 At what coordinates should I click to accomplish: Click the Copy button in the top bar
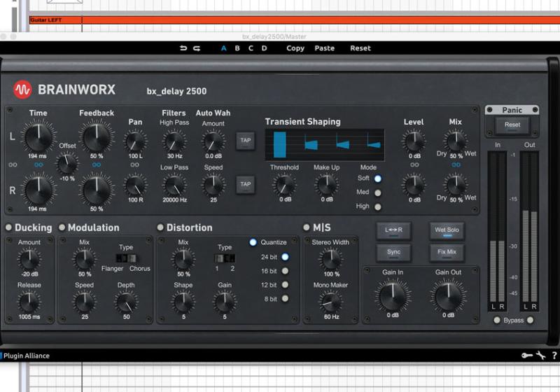(295, 48)
